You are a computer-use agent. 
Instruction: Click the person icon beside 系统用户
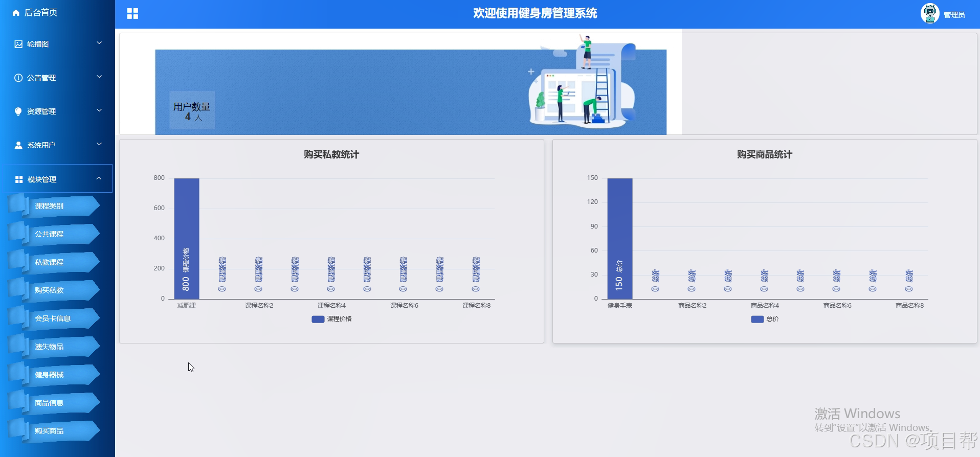(x=18, y=145)
